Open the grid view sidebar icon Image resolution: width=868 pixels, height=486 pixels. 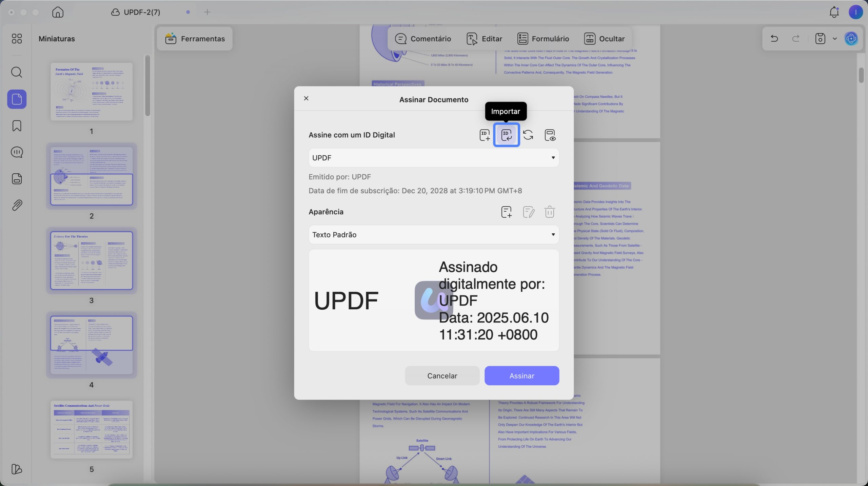click(17, 39)
